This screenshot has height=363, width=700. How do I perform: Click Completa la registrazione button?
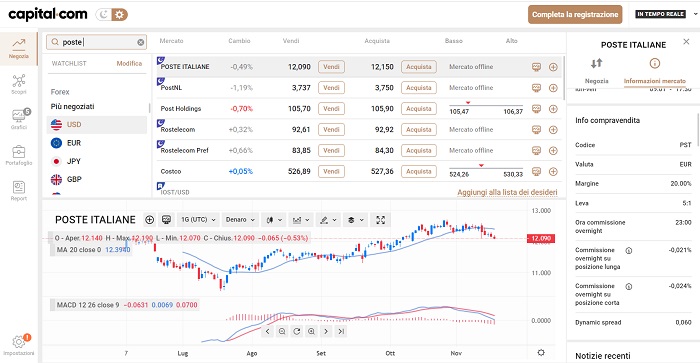[x=575, y=15]
